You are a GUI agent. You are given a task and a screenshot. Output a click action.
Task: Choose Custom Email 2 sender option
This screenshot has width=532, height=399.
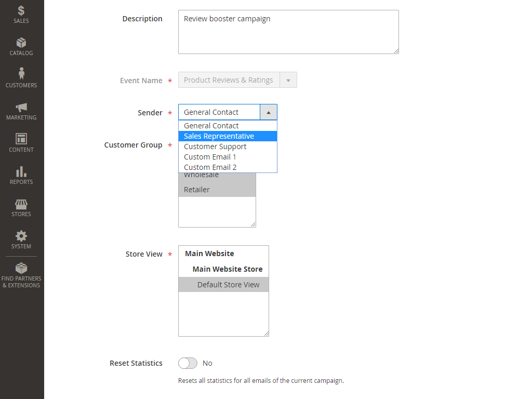click(x=228, y=167)
